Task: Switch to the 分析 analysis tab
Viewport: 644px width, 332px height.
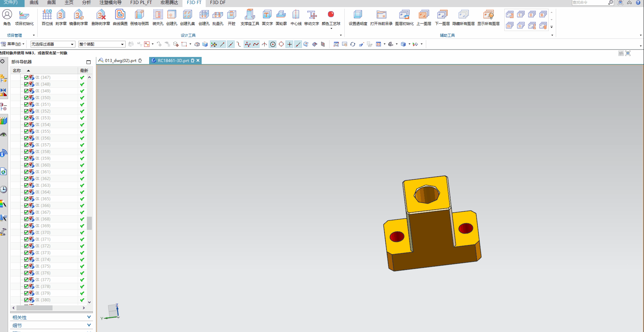Action: click(x=87, y=3)
